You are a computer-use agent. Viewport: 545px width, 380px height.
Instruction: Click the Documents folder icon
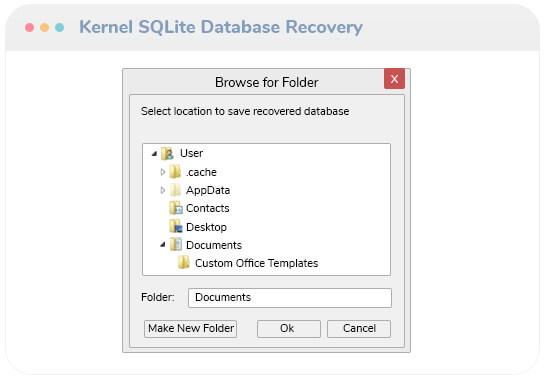[x=176, y=245]
